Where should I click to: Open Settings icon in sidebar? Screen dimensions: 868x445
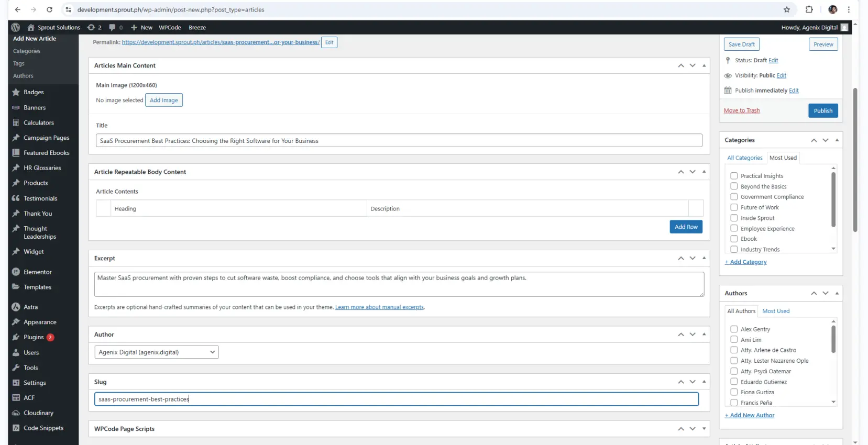(x=16, y=383)
